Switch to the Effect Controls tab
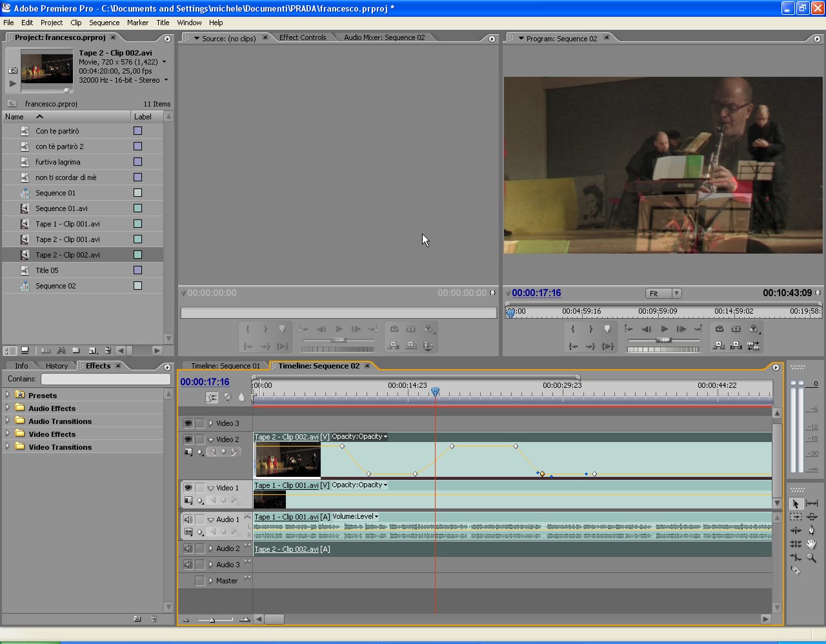Image resolution: width=826 pixels, height=644 pixels. (x=302, y=37)
